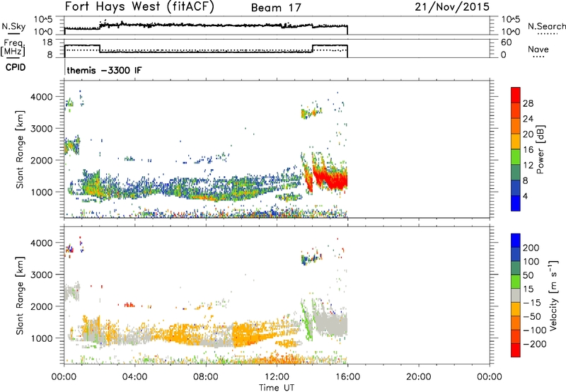Click the Velocity colorbar value "-15"

coord(532,303)
